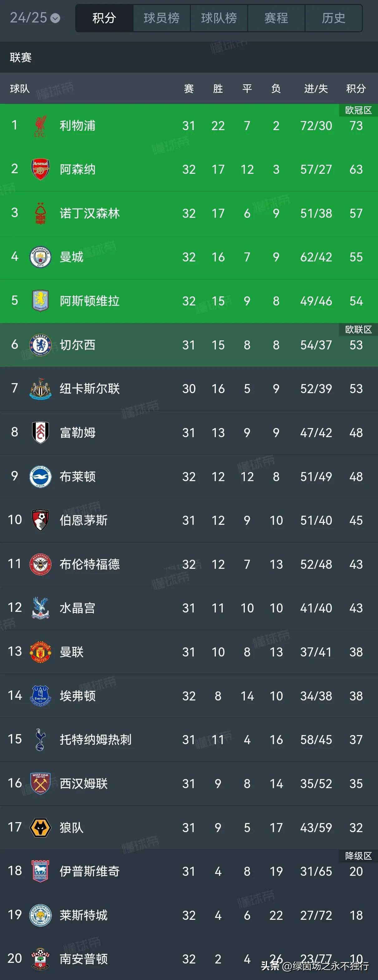Screen dimensions: 378x980
Task: Switch to the 历史 tab
Action: pyautogui.click(x=333, y=17)
